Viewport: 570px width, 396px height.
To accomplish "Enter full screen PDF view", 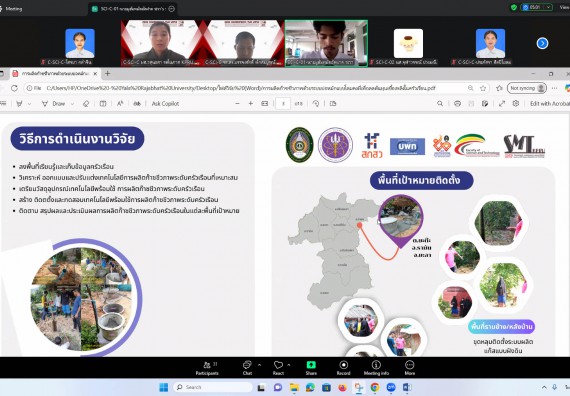I will [x=502, y=104].
